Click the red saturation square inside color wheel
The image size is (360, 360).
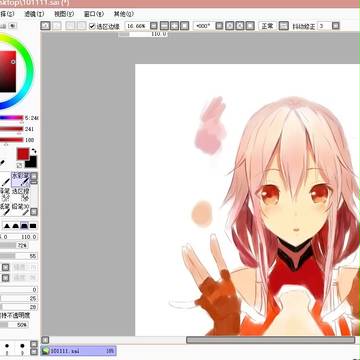[x=8, y=71]
